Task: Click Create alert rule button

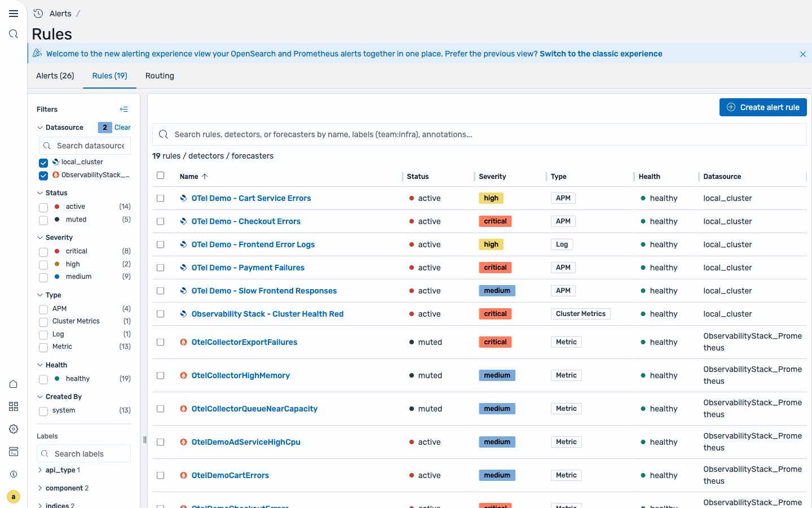Action: [x=763, y=107]
